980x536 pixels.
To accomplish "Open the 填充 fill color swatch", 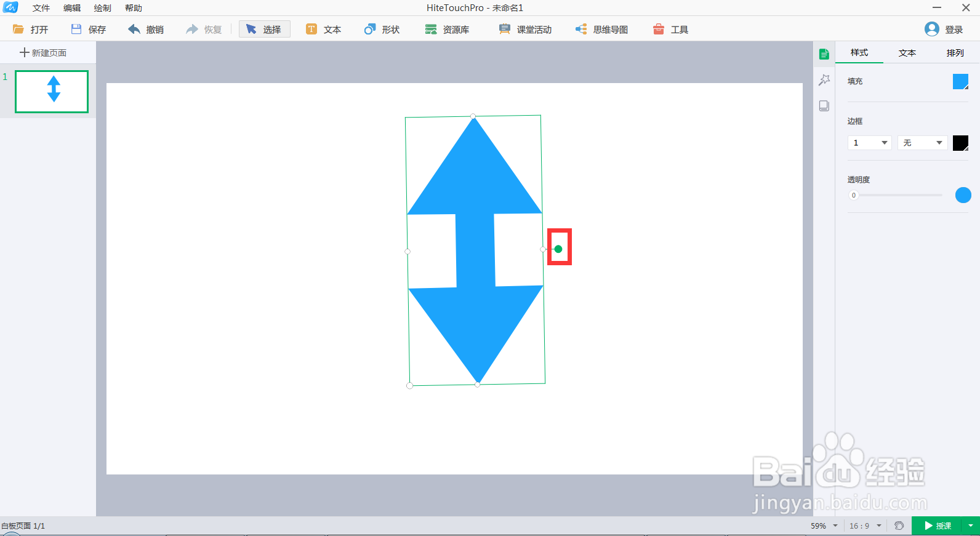I will point(960,81).
